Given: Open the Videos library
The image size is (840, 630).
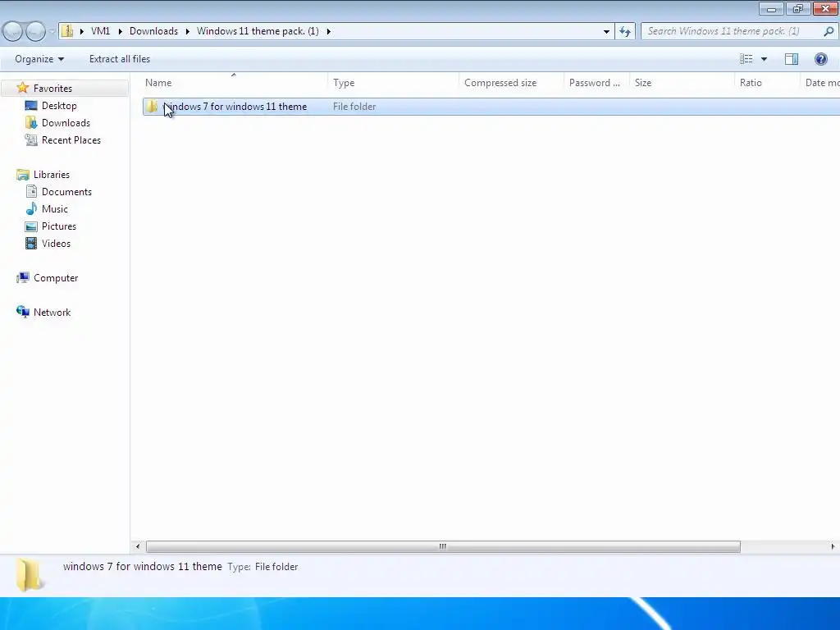Looking at the screenshot, I should pos(56,243).
